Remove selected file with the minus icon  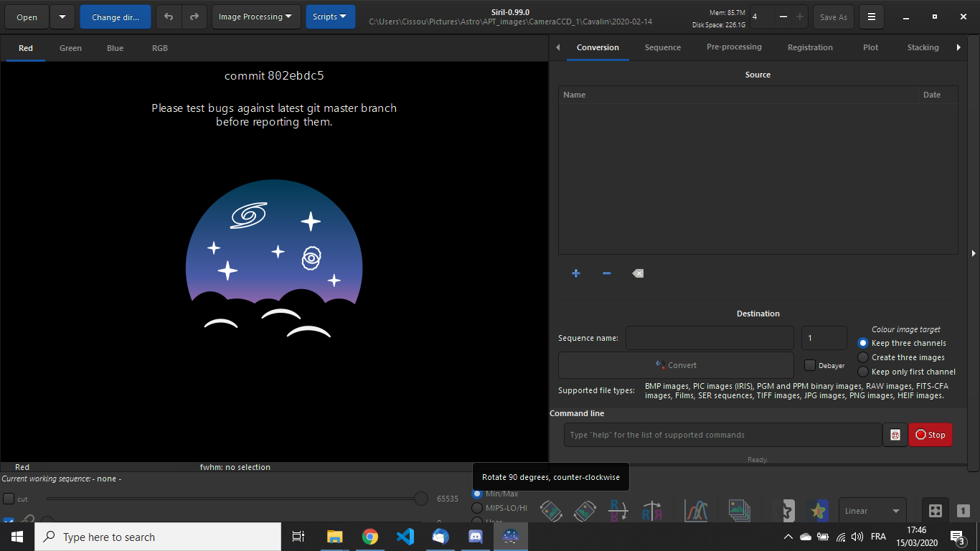607,273
